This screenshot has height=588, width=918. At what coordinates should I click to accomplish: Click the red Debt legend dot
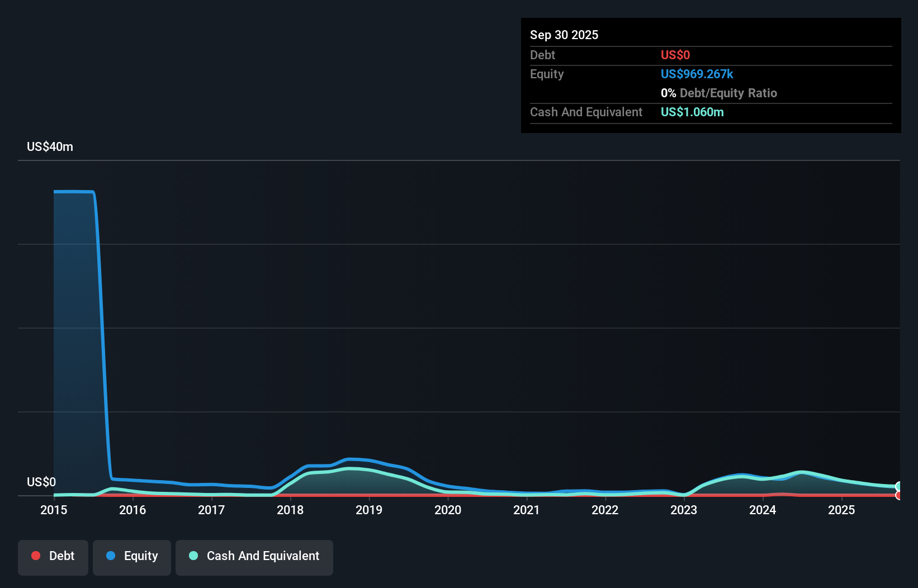click(x=36, y=556)
